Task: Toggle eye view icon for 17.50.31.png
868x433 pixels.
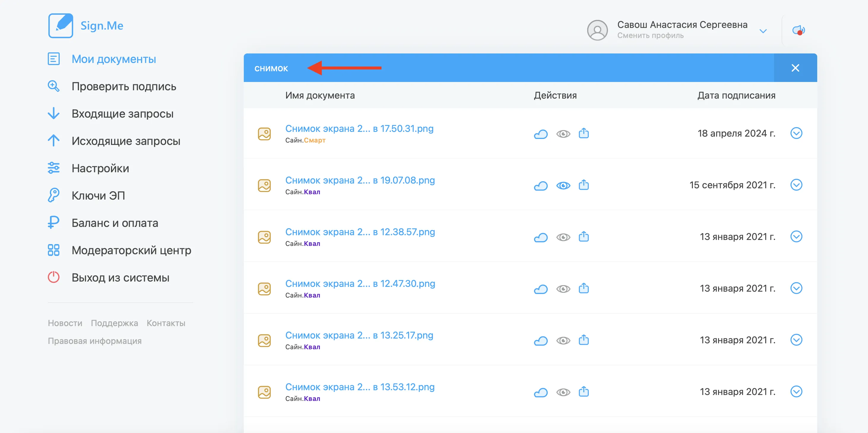Action: pos(563,134)
